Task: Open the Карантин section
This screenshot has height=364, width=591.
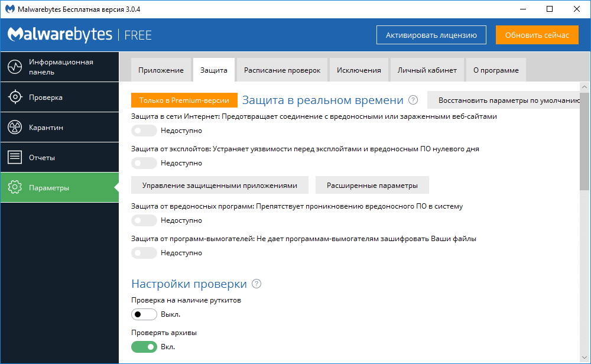Action: tap(59, 127)
